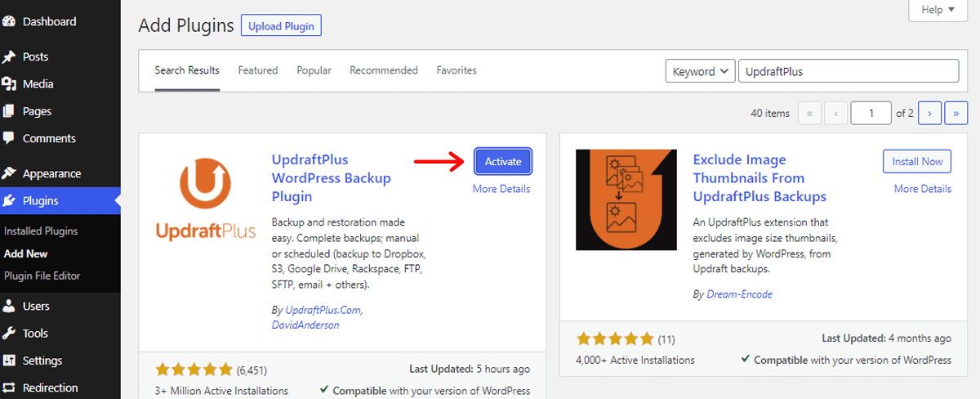Click the UpdraftPlus logo image
Viewport: 980px width, 399px height.
pos(206,199)
